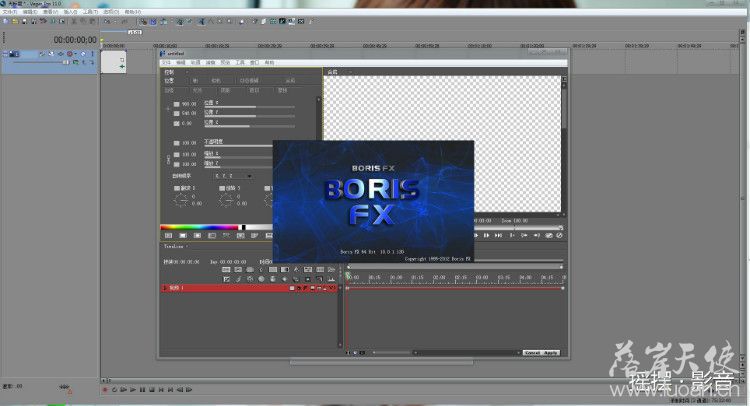Click the first rotation angle dial

pos(181,200)
